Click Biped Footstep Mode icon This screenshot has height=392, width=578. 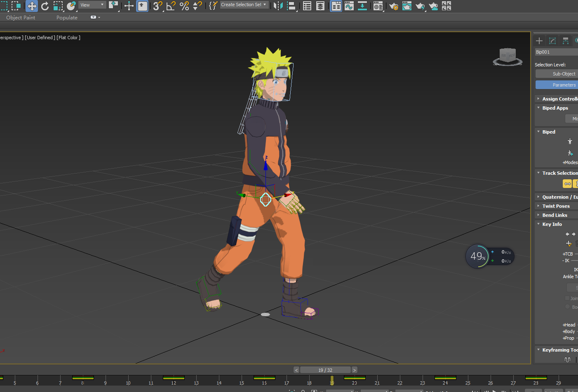tap(570, 153)
